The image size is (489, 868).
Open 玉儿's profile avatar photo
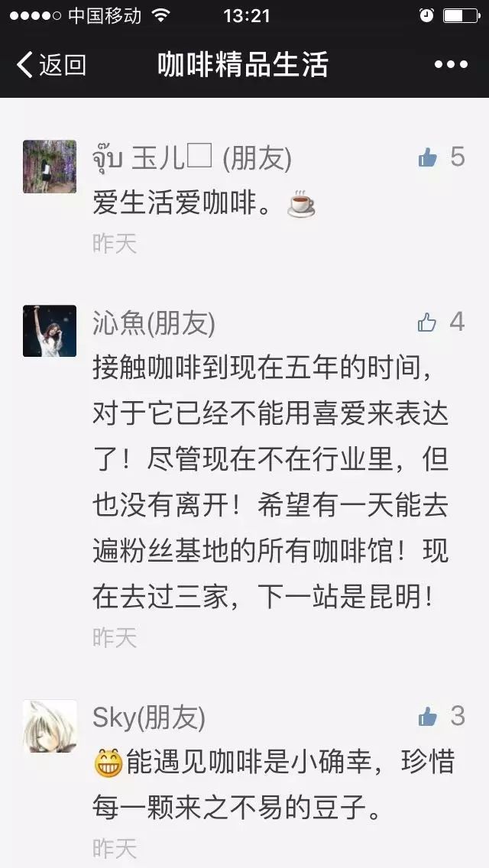tap(50, 167)
